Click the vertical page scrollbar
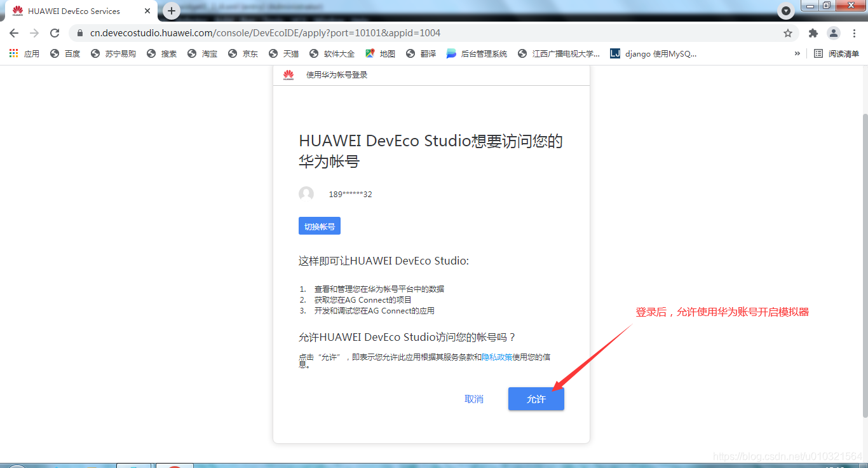Screen dimensions: 868x468 coord(864,266)
